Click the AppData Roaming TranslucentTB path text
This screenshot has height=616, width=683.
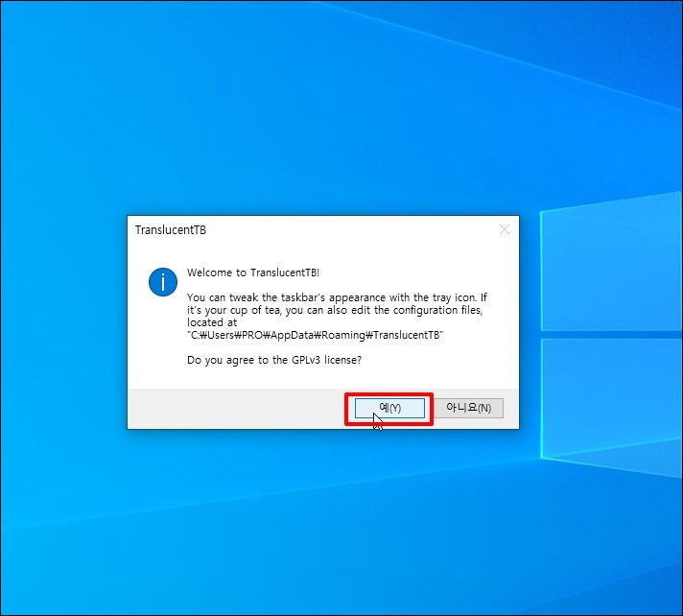pyautogui.click(x=315, y=335)
